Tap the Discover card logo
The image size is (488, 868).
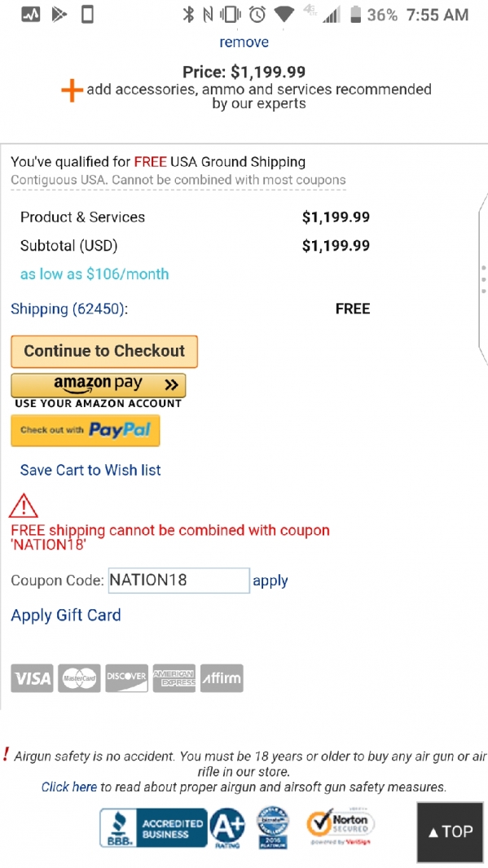(x=127, y=678)
